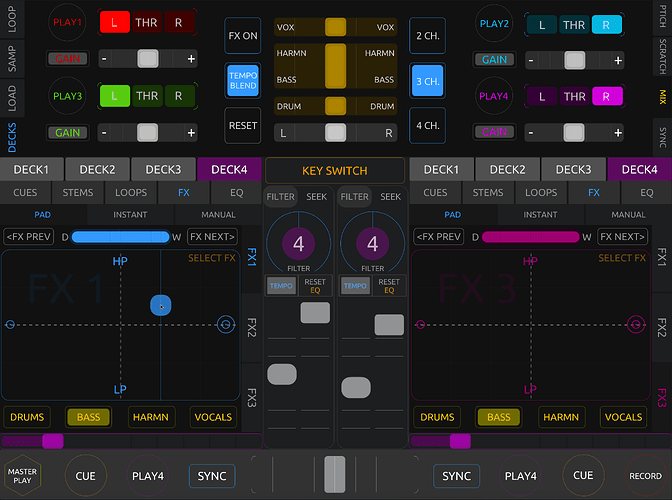Click the center crossfader handle
The height and width of the screenshot is (500, 672).
click(335, 473)
